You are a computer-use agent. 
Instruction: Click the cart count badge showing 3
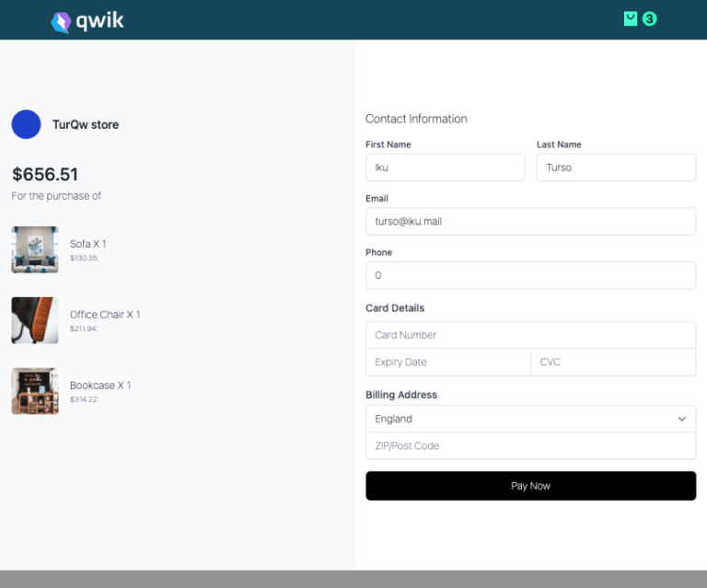tap(649, 19)
